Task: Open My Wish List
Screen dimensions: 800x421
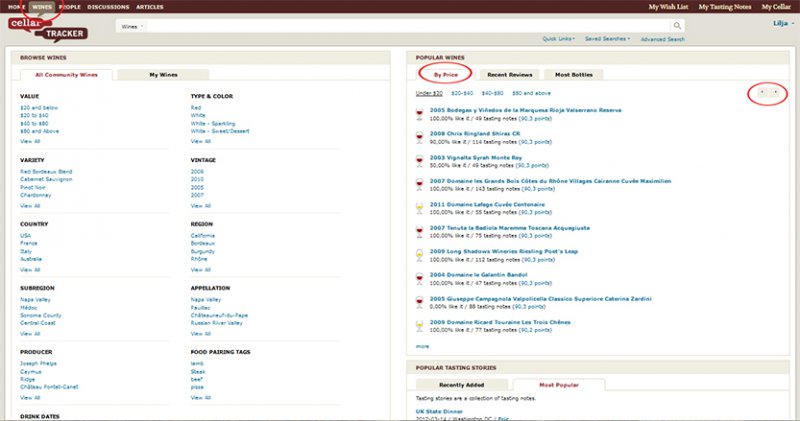Action: tap(668, 7)
